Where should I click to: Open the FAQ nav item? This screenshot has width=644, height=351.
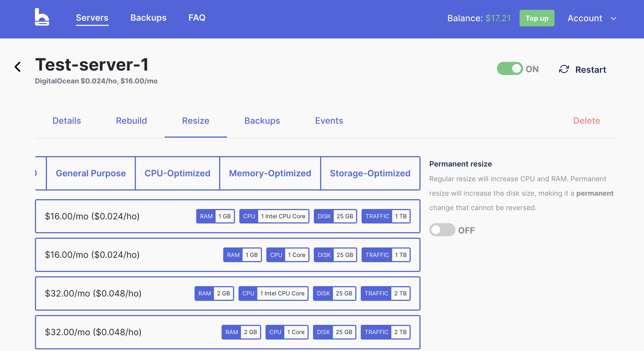point(197,18)
